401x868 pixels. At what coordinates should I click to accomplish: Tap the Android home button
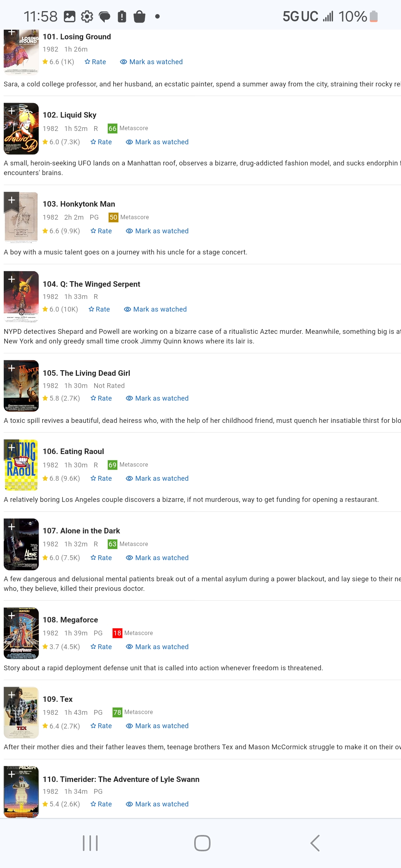pyautogui.click(x=202, y=843)
